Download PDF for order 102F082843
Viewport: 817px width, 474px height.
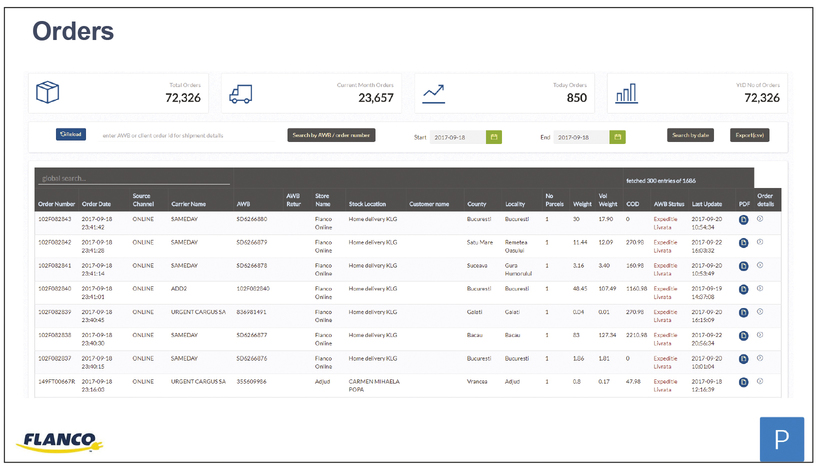point(743,218)
